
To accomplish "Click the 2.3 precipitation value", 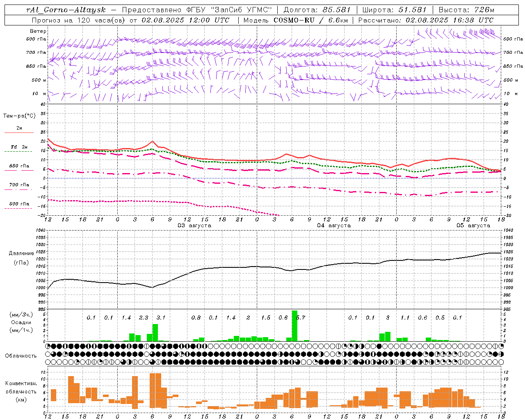I will (x=144, y=317).
